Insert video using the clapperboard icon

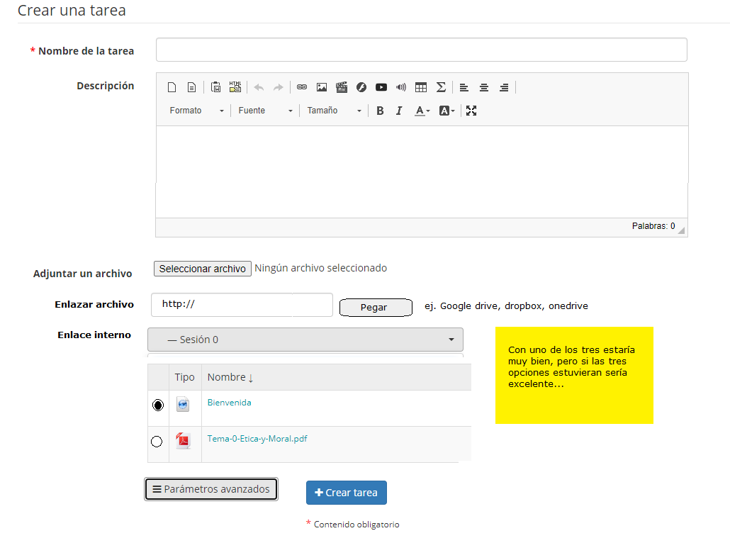click(x=341, y=87)
